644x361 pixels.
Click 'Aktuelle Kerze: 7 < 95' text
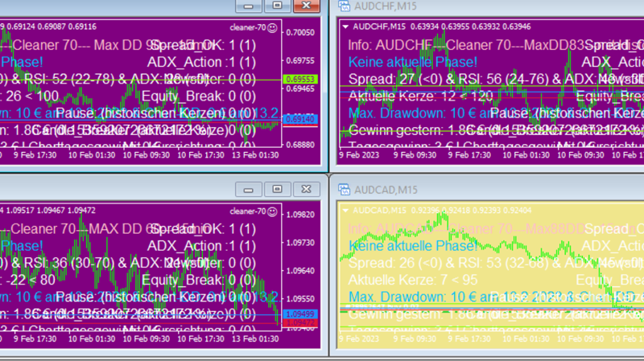413,280
